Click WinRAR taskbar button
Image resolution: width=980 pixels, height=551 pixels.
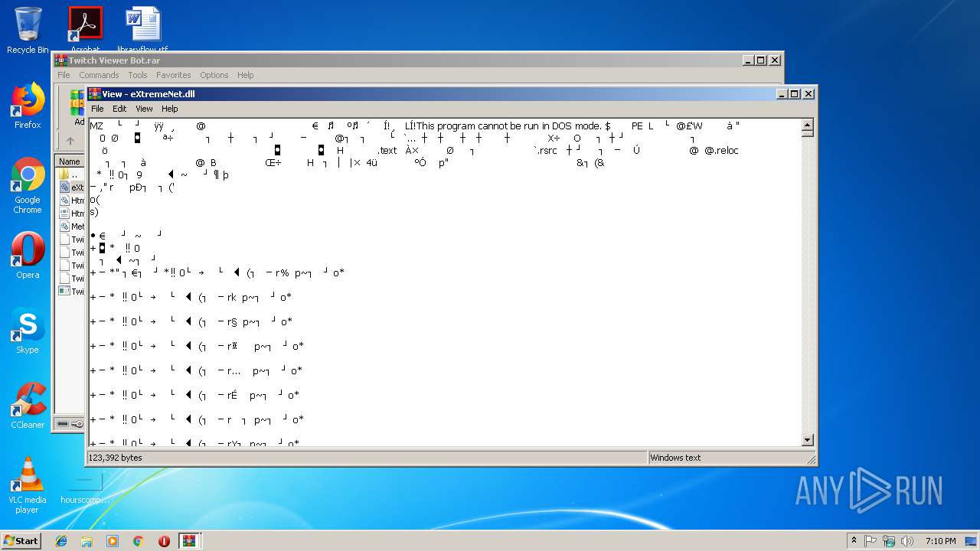click(190, 541)
